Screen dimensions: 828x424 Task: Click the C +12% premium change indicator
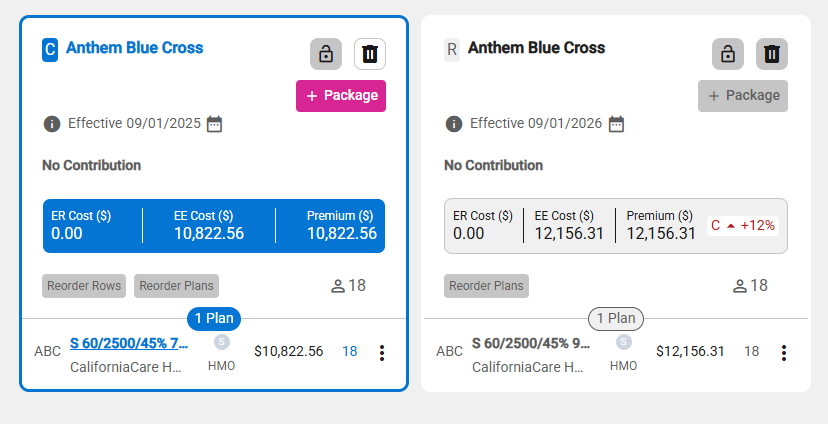coord(742,225)
